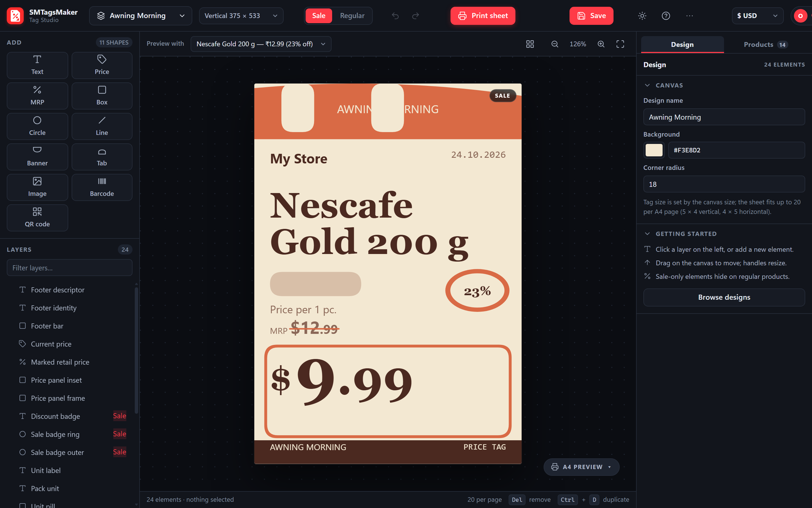The height and width of the screenshot is (508, 812).
Task: Select the Footer descriptor layer
Action: (69, 290)
